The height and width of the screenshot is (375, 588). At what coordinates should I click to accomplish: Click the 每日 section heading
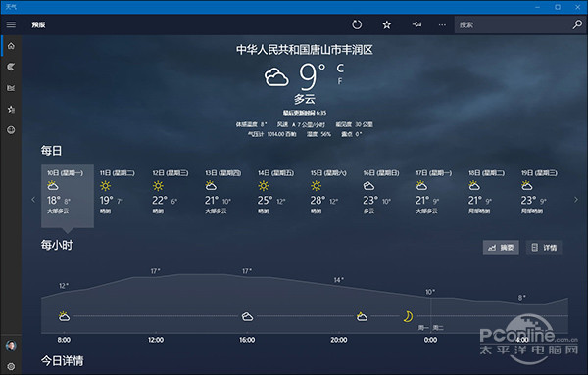(x=51, y=151)
